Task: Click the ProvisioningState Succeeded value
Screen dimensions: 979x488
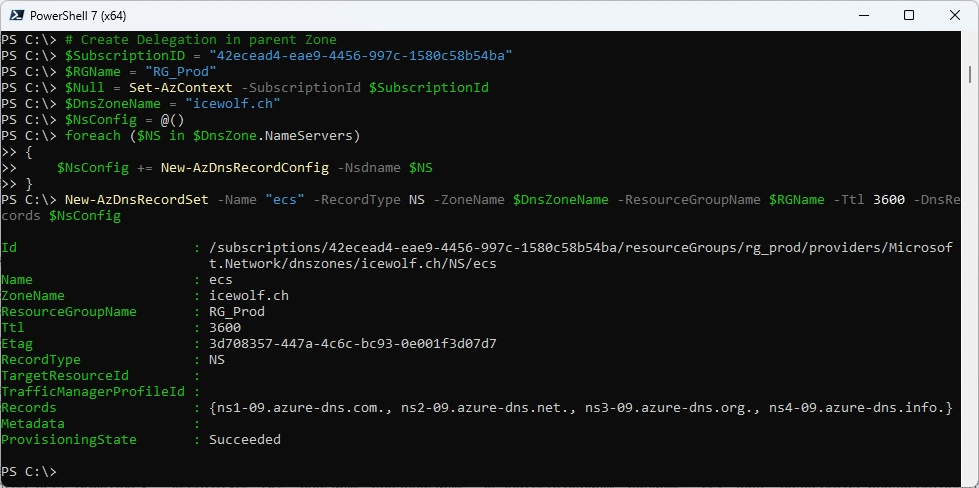Action: [x=245, y=439]
